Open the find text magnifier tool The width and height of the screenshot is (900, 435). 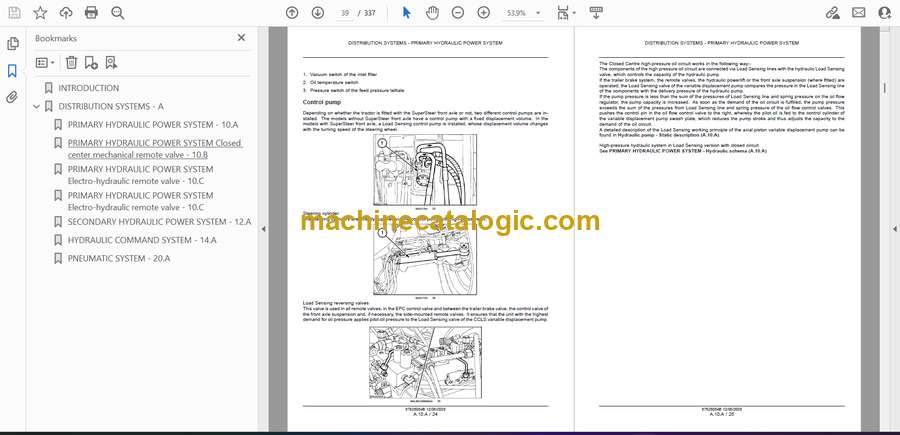click(x=118, y=13)
